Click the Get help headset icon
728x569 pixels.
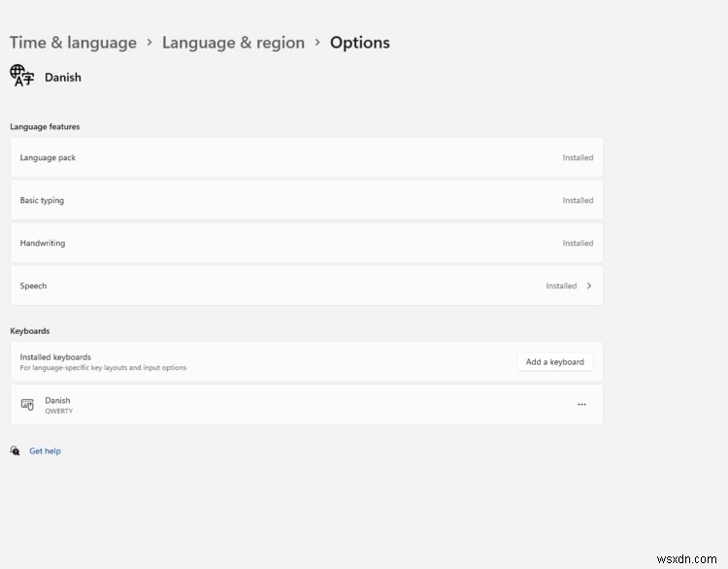[15, 451]
